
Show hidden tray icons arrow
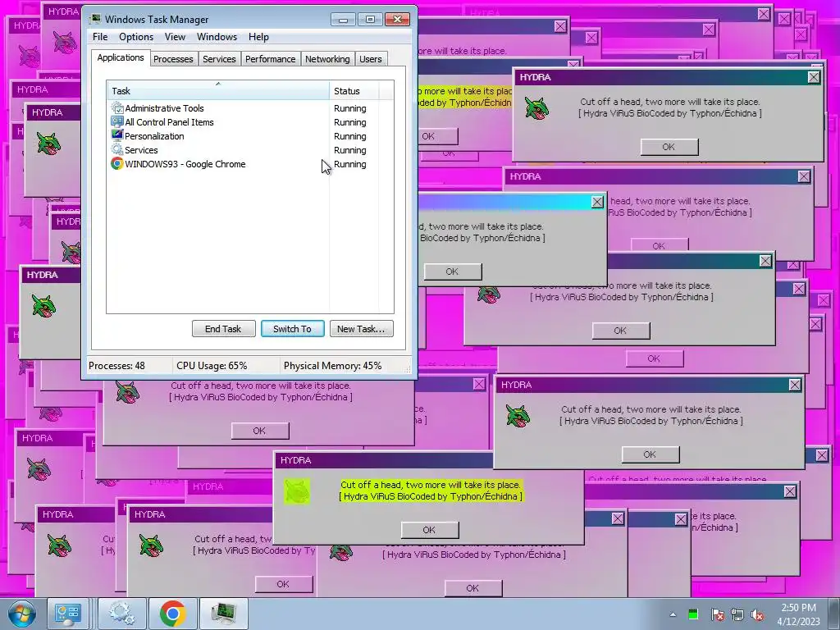pyautogui.click(x=673, y=614)
